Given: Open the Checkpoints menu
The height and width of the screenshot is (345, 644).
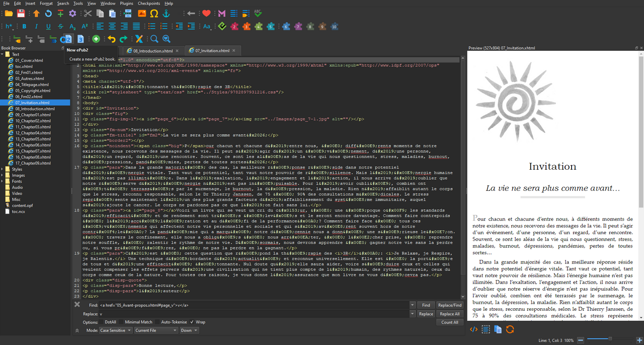Looking at the screenshot, I should pyautogui.click(x=149, y=4).
